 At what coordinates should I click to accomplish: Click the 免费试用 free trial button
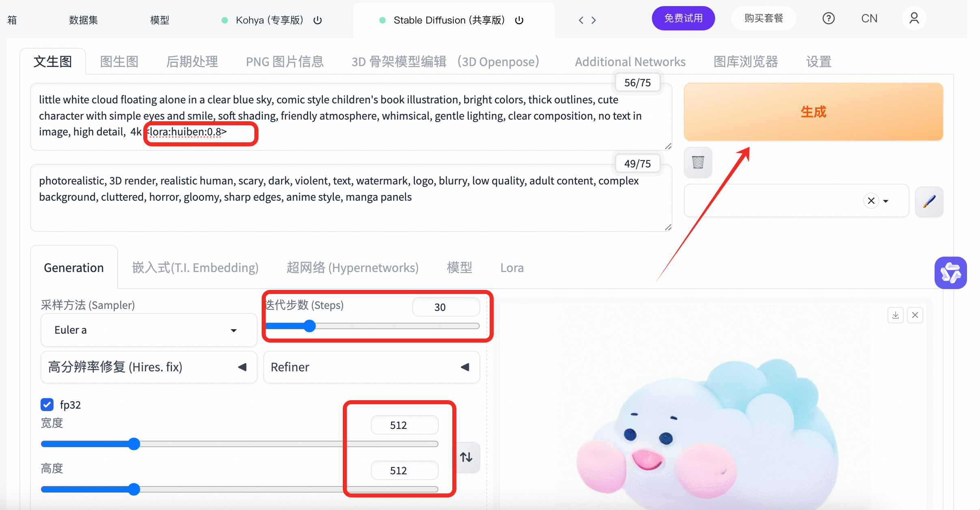click(x=683, y=19)
